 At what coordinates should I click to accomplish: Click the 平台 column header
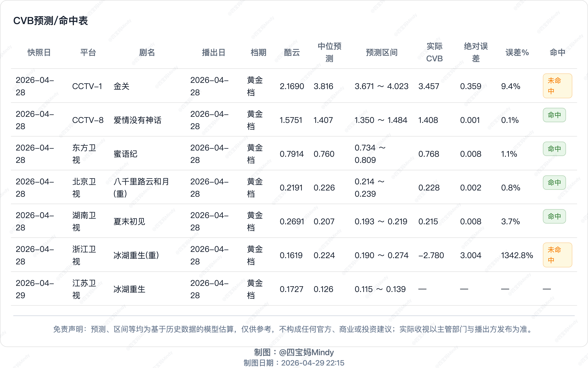click(88, 52)
